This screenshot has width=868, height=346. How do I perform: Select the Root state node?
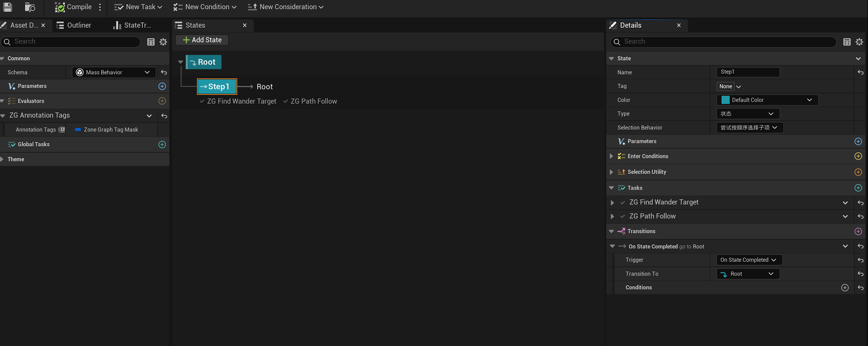coord(204,62)
